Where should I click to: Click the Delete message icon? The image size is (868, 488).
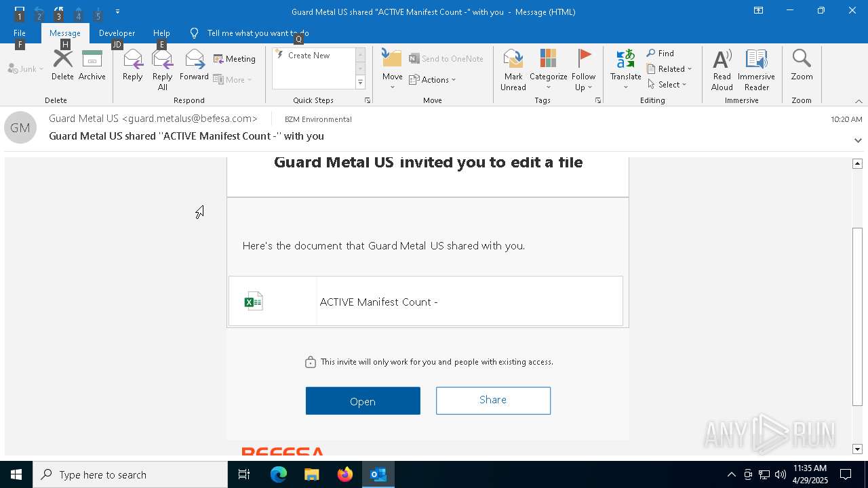[x=62, y=65]
